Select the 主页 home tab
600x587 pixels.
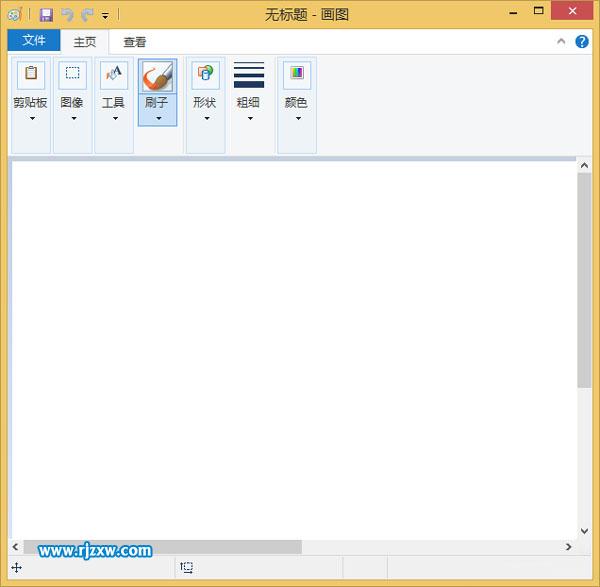coord(85,42)
